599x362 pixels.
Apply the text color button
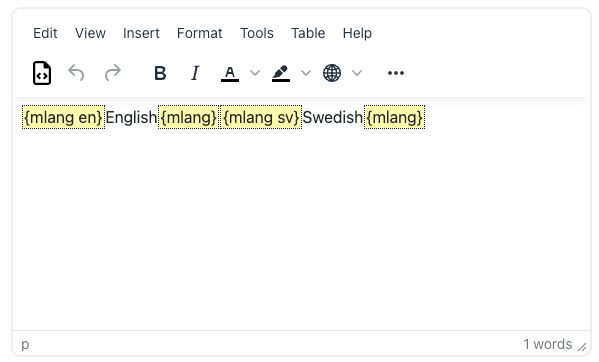(230, 73)
